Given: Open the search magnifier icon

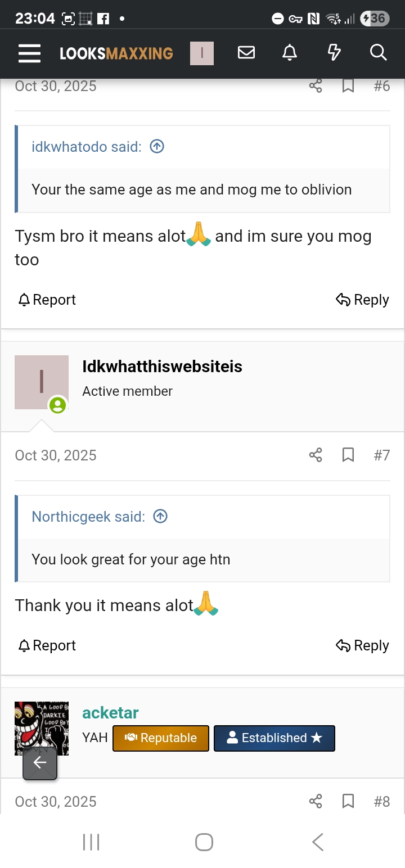Looking at the screenshot, I should pos(378,53).
